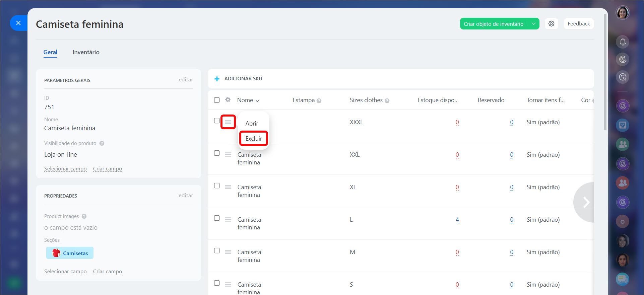
Task: Open row menu for XXXL SKU
Action: click(228, 122)
